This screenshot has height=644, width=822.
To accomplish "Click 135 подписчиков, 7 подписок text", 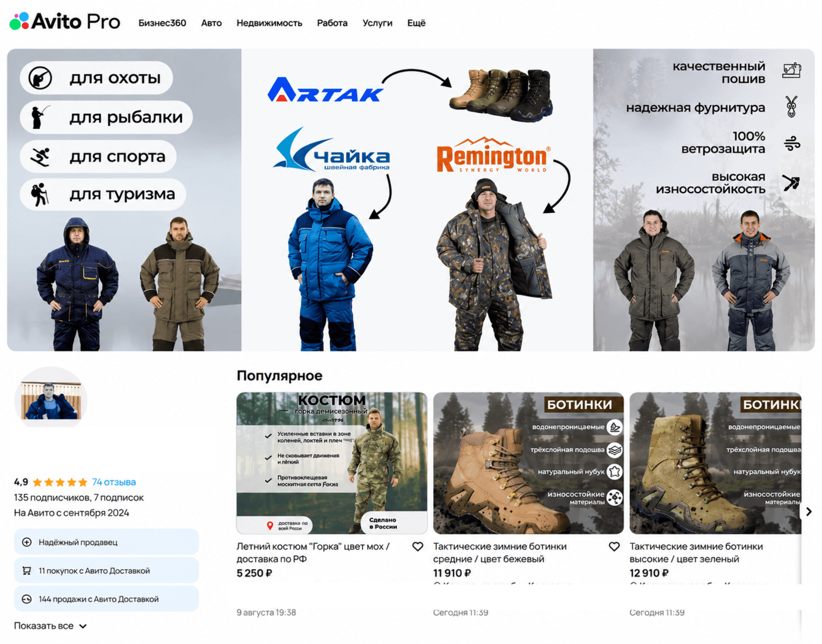I will pyautogui.click(x=79, y=497).
